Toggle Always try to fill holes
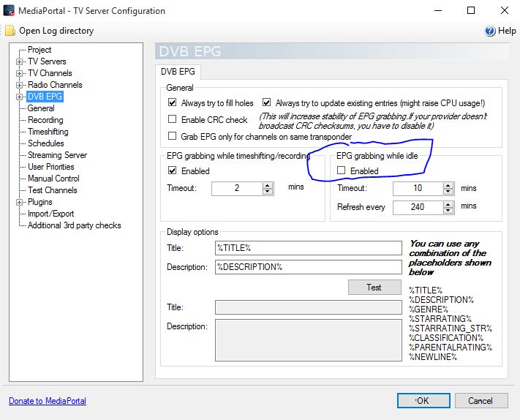Image resolution: width=520 pixels, height=420 pixels. point(172,102)
